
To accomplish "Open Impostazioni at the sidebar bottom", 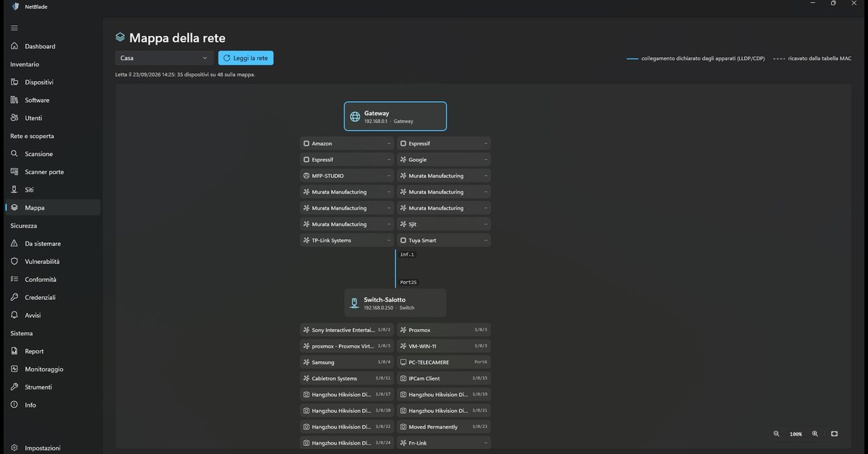I will point(51,448).
